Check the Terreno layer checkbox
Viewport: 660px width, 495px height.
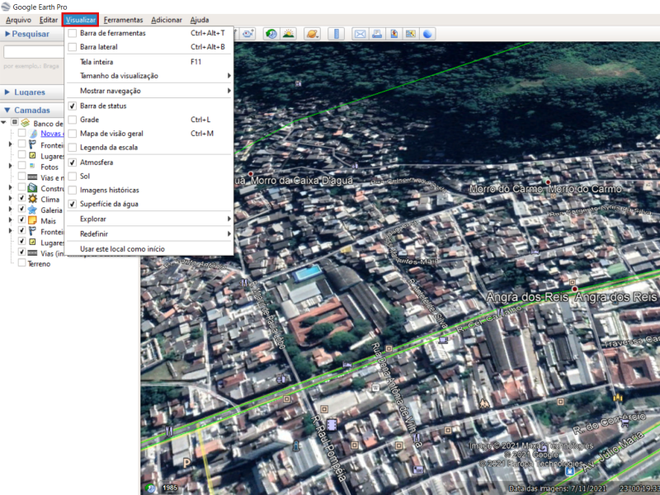point(22,263)
